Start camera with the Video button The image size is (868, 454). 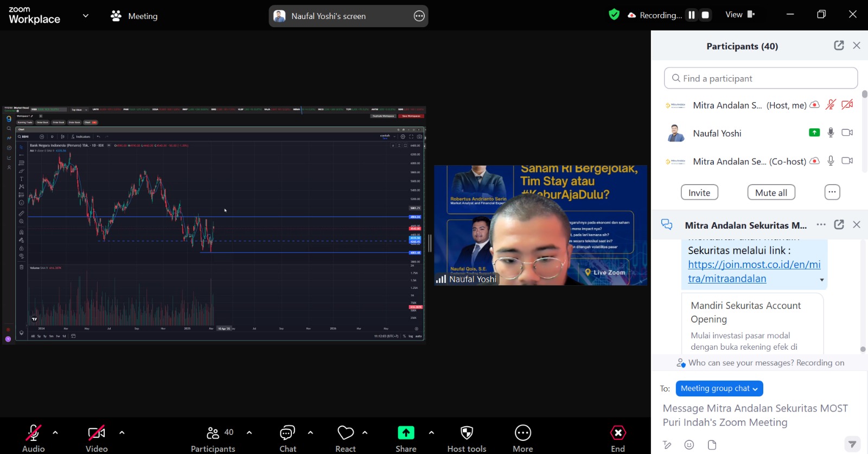coord(97,433)
